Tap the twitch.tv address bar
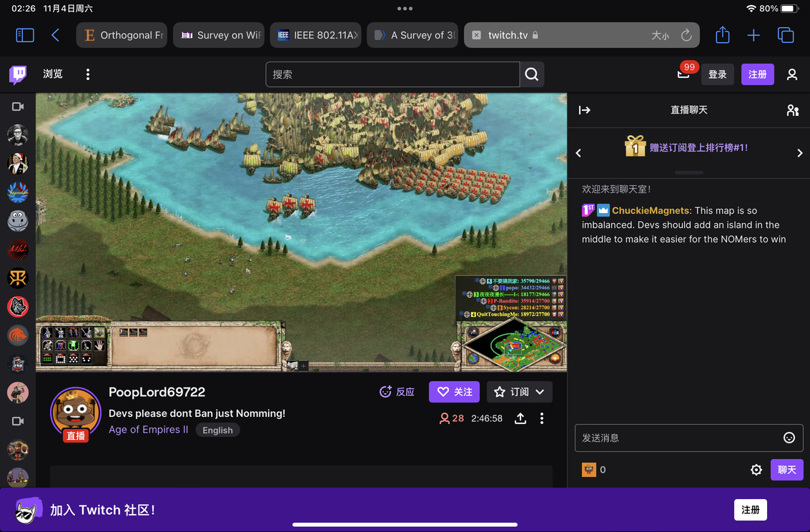 coord(582,35)
